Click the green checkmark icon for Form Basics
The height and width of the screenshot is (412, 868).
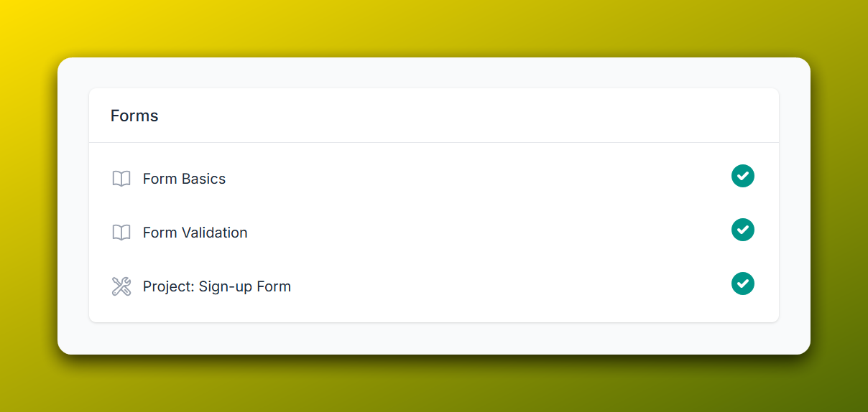point(743,176)
